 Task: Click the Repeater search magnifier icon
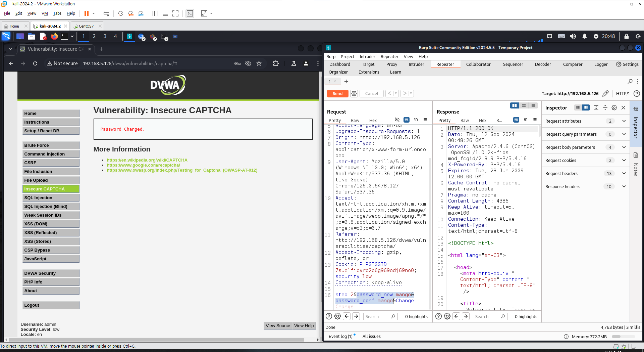point(630,81)
